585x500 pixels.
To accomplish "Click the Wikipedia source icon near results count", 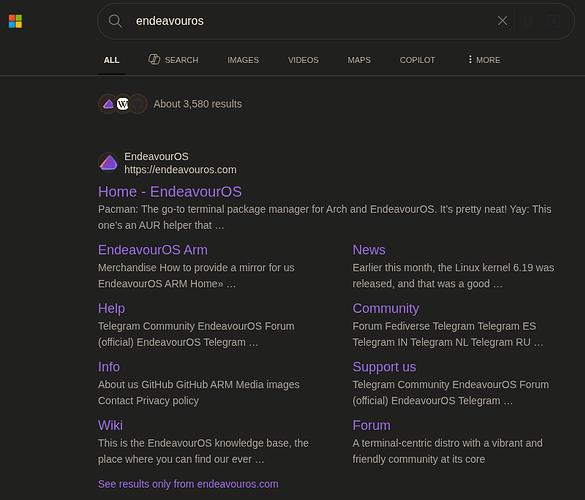I will click(123, 104).
